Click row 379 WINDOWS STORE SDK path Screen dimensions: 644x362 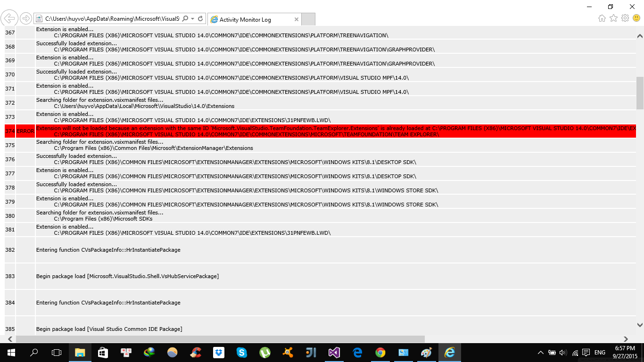pyautogui.click(x=246, y=205)
